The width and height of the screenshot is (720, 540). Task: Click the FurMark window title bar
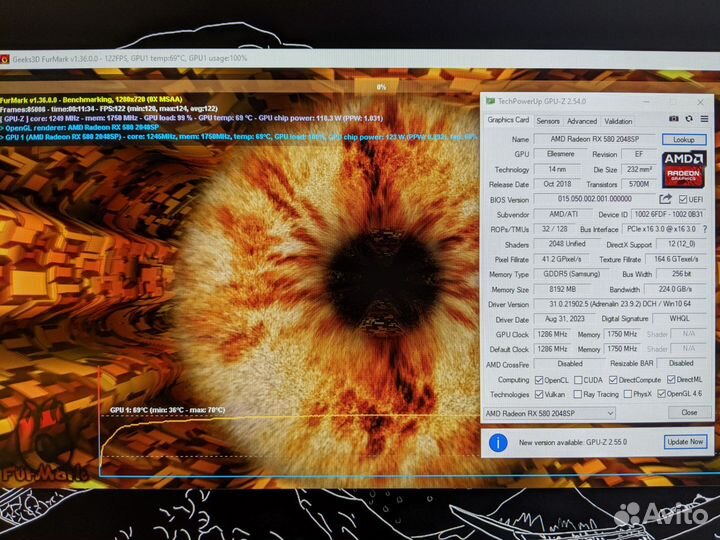(x=360, y=59)
